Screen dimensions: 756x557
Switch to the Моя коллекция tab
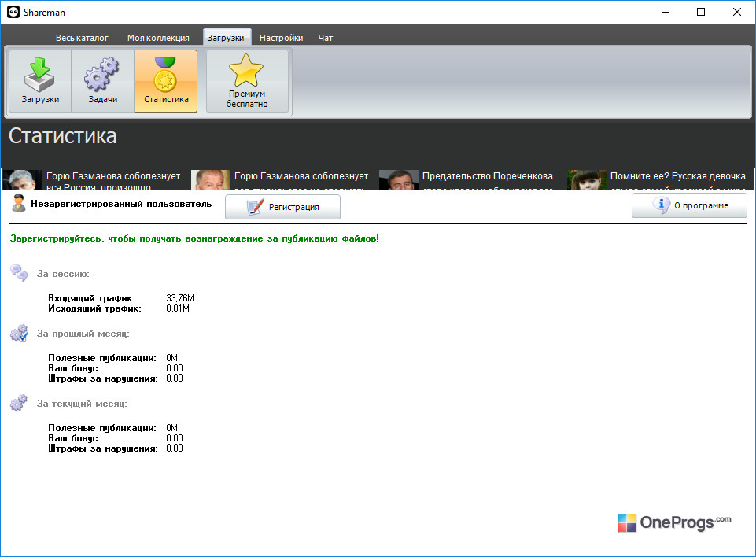click(158, 38)
